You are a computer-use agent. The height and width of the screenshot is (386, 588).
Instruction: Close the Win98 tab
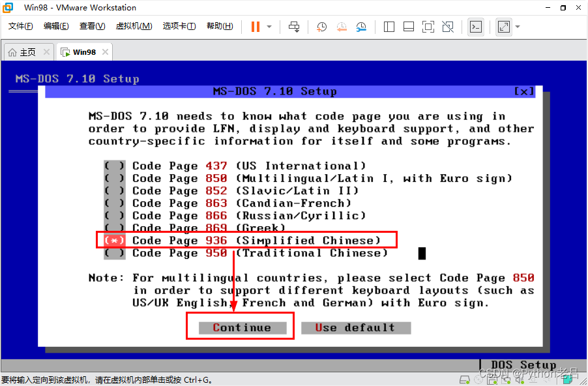(x=106, y=52)
